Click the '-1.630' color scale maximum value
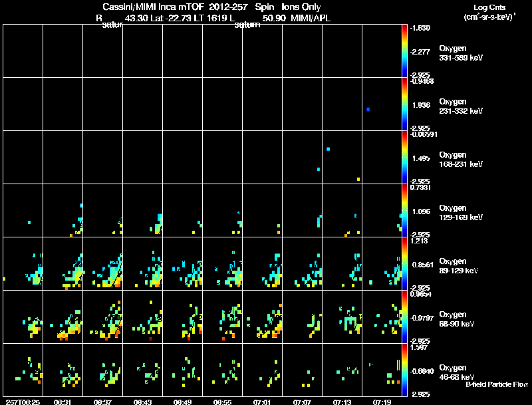This screenshot has height=405, width=532. 420,28
